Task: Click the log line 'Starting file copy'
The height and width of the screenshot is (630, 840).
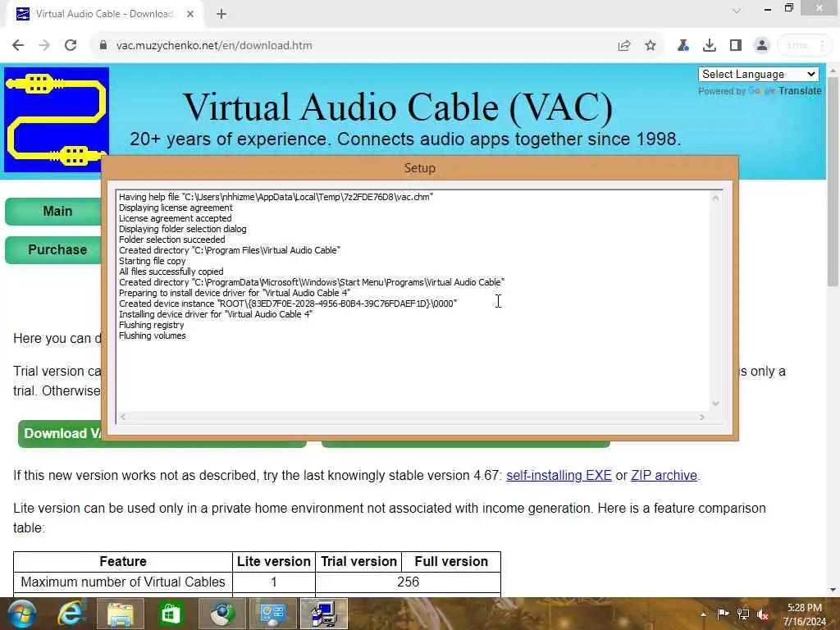Action: tap(152, 261)
